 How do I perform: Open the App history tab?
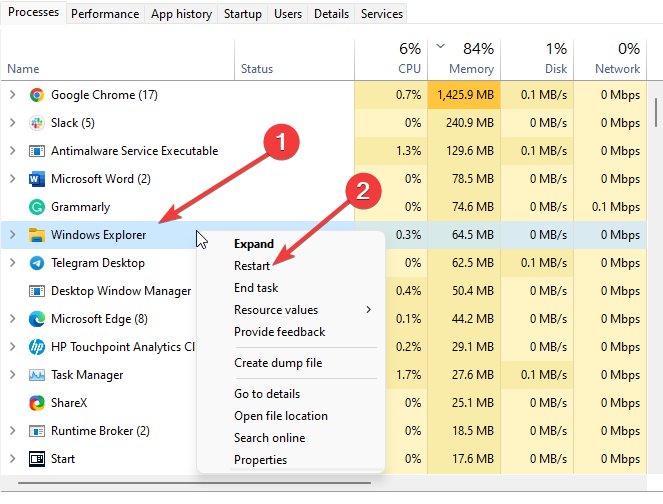[181, 14]
